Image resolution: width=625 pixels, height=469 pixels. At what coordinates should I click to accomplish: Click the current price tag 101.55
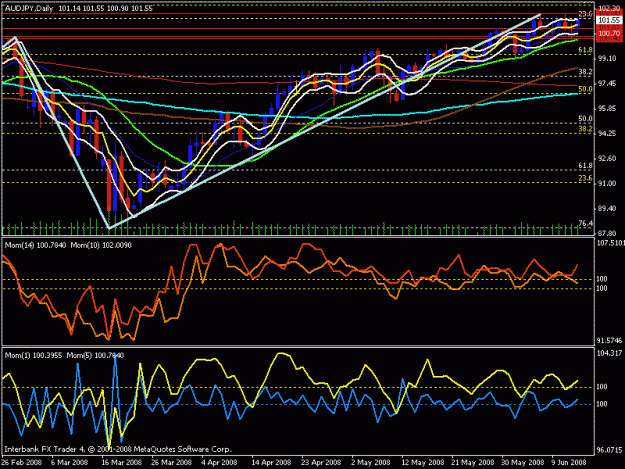click(x=609, y=20)
